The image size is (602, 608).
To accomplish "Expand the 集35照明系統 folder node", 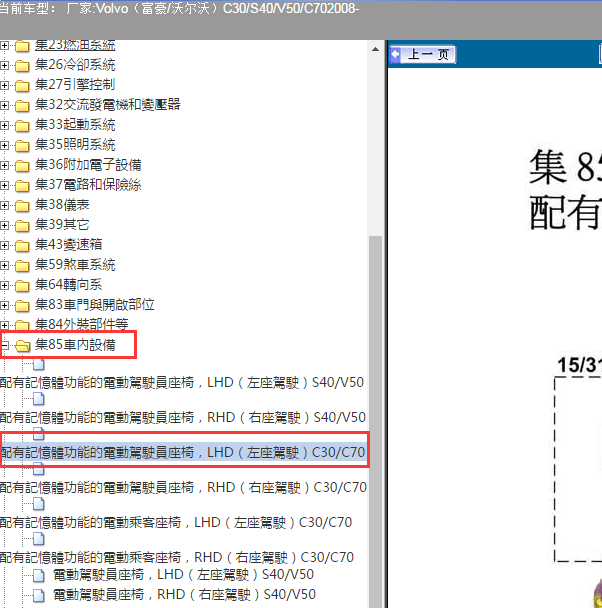I will [x=4, y=145].
